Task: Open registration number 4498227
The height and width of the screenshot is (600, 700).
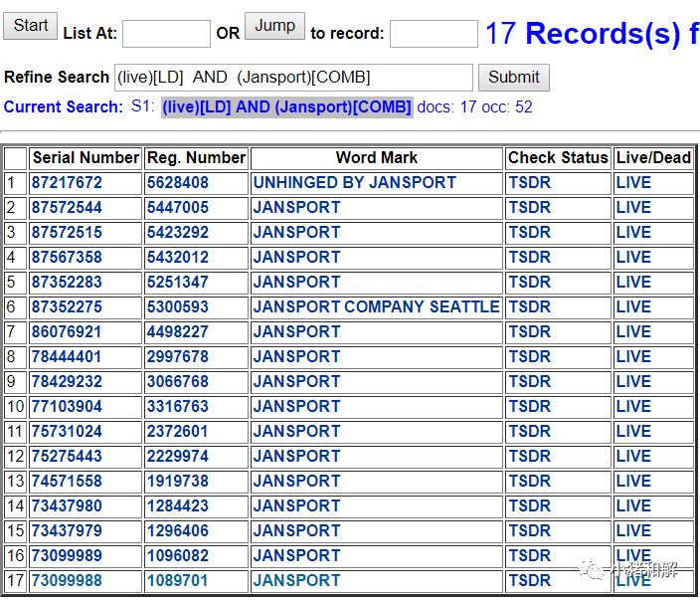Action: (178, 332)
